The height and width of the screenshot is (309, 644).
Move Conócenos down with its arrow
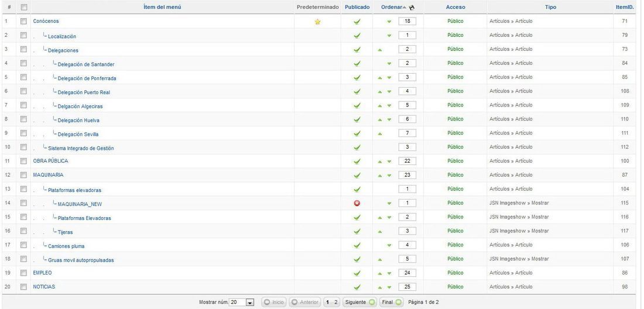tap(389, 22)
